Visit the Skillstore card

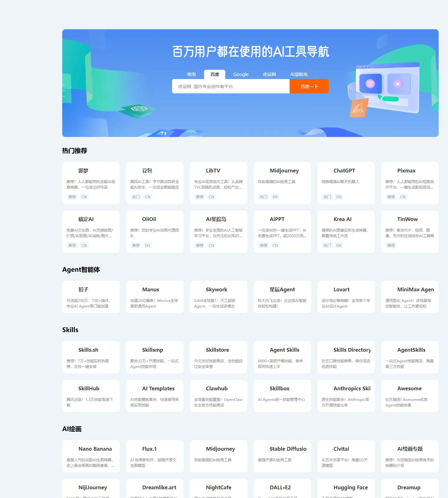pos(218,357)
